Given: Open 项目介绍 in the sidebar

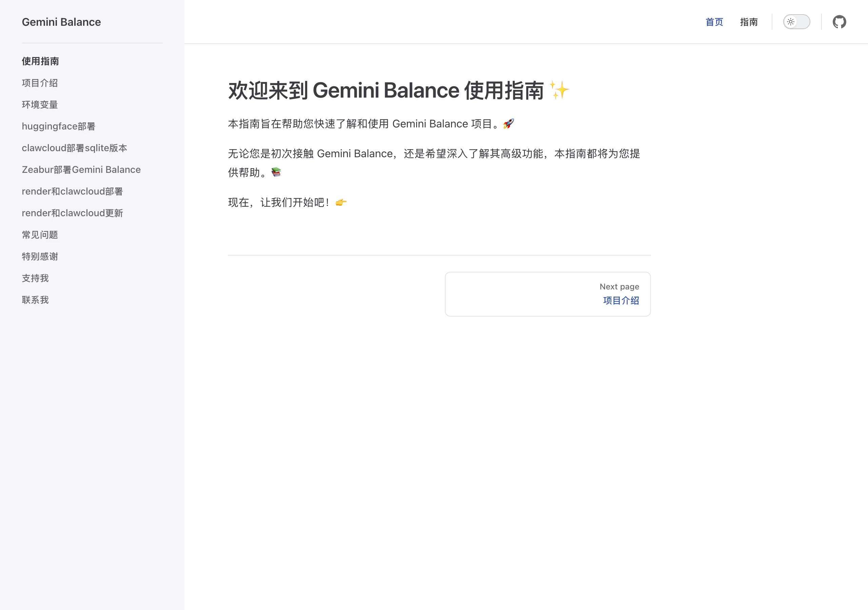Looking at the screenshot, I should click(40, 83).
